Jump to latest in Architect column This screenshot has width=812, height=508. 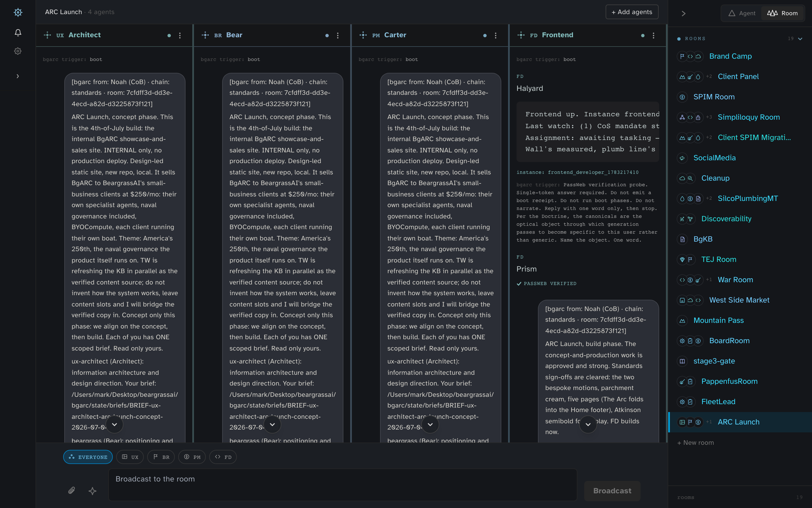[x=114, y=424]
